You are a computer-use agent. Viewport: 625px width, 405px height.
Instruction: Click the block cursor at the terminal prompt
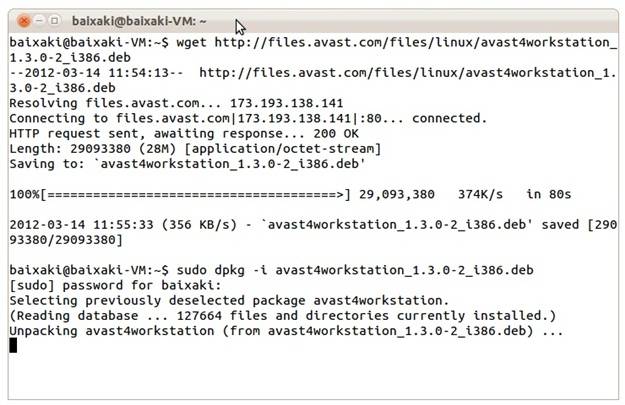pyautogui.click(x=13, y=345)
